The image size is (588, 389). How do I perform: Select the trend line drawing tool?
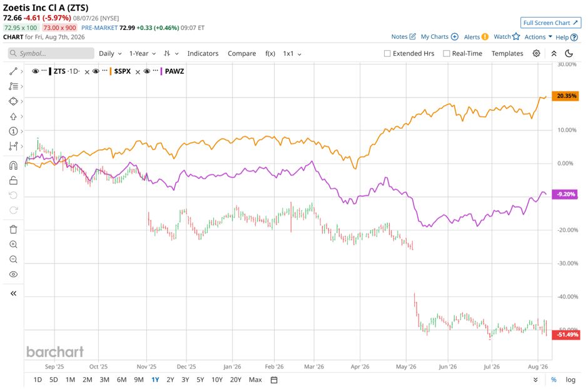[x=13, y=71]
